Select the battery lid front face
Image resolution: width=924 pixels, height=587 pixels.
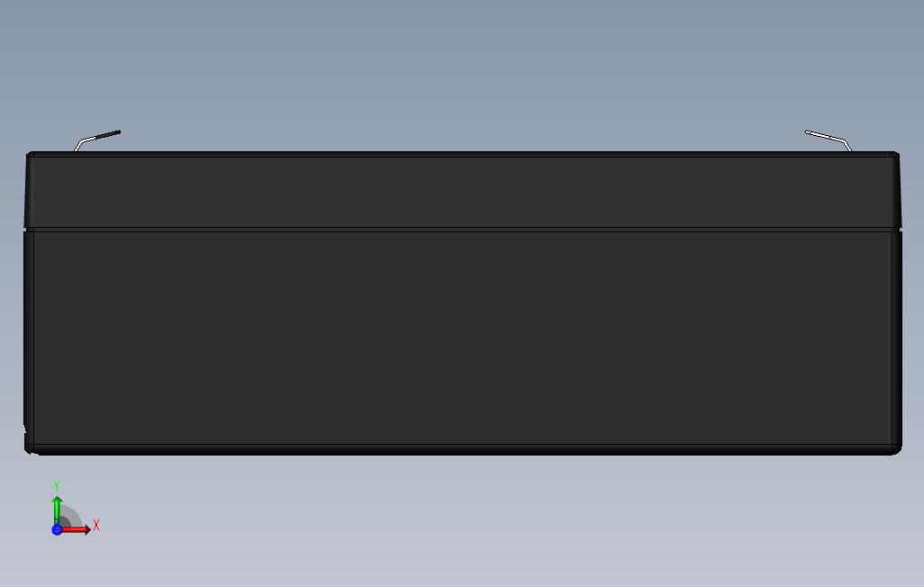[x=463, y=192]
